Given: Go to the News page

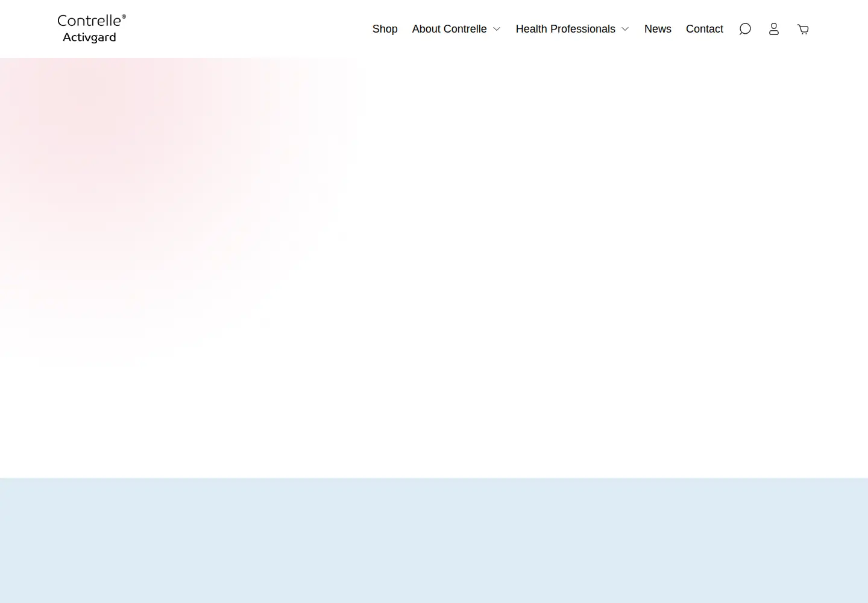Looking at the screenshot, I should tap(658, 29).
